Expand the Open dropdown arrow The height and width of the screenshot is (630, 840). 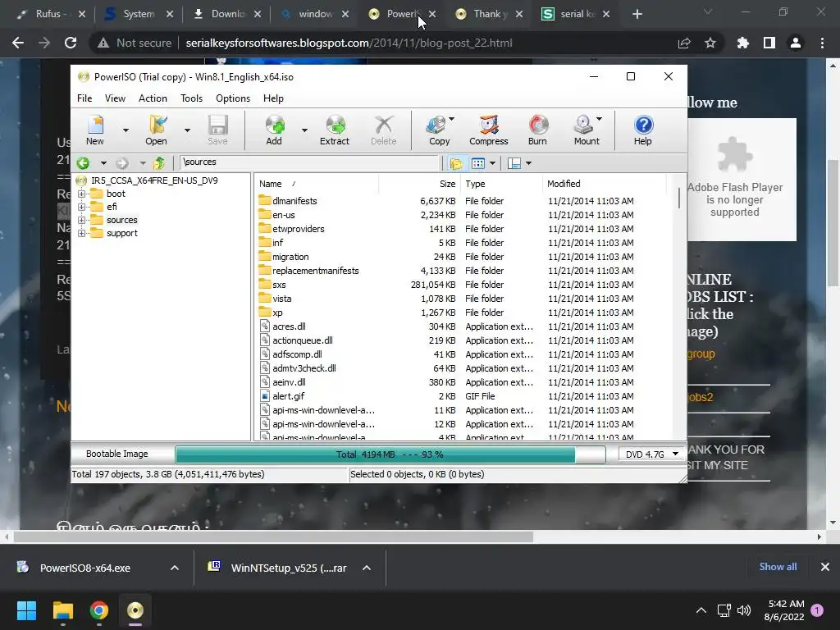(187, 130)
